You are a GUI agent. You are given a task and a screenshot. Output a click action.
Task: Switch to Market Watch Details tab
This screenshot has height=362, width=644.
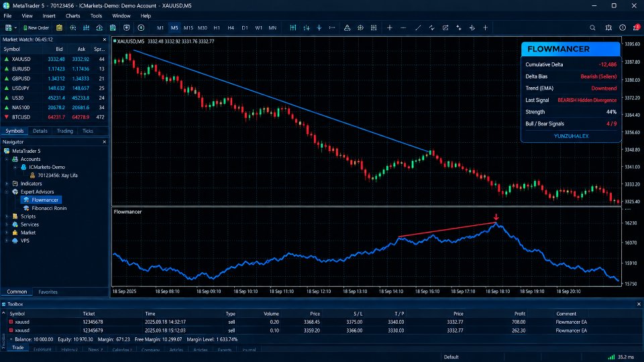(x=40, y=131)
